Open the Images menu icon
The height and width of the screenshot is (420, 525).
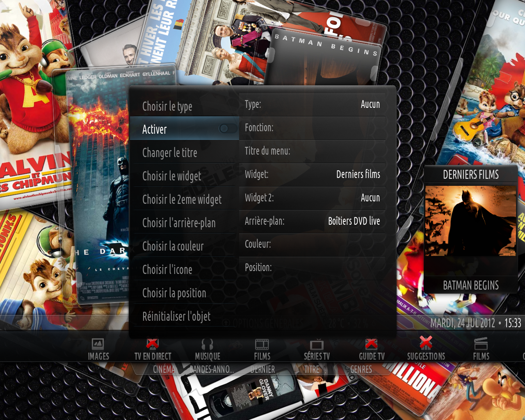point(98,344)
